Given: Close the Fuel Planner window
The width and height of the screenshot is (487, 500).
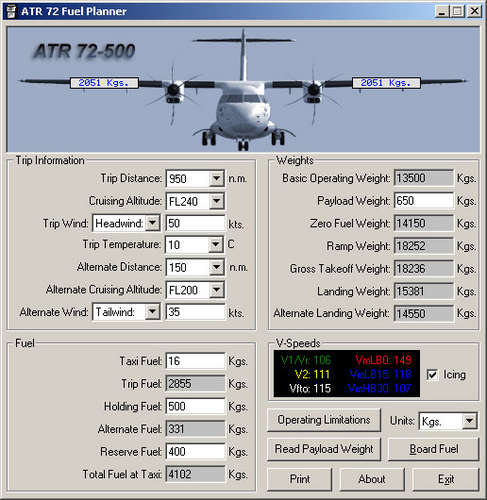Looking at the screenshot, I should [x=474, y=12].
